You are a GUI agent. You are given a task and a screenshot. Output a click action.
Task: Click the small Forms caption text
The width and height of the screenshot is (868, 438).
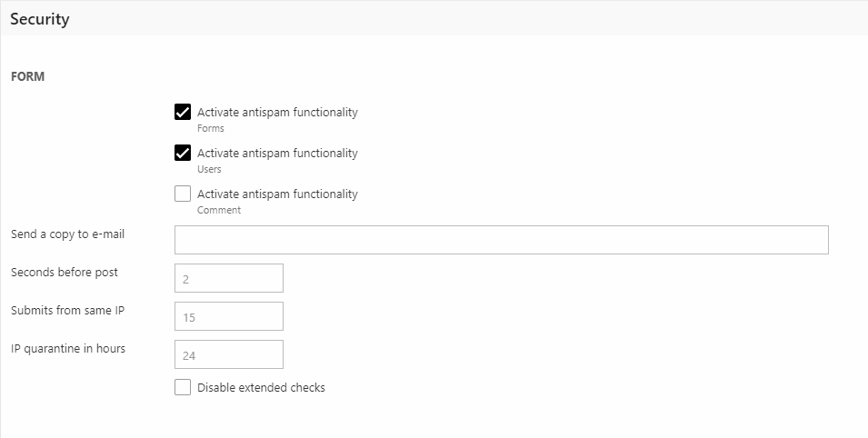pyautogui.click(x=211, y=129)
